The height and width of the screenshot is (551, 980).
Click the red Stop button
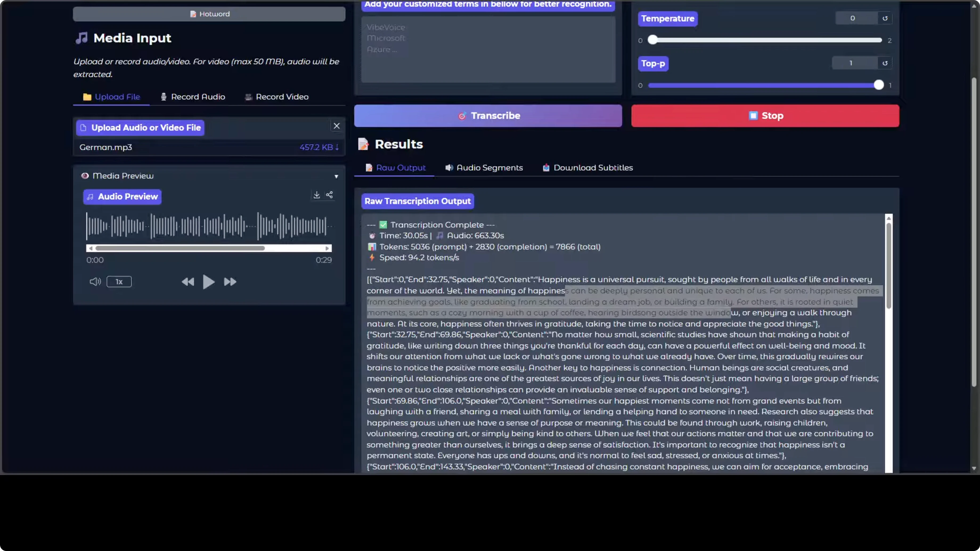coord(765,116)
